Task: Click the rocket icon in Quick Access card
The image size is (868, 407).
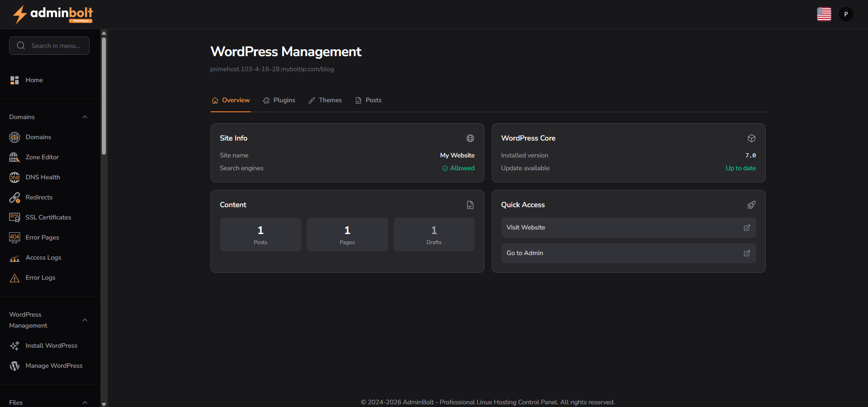Action: click(752, 205)
